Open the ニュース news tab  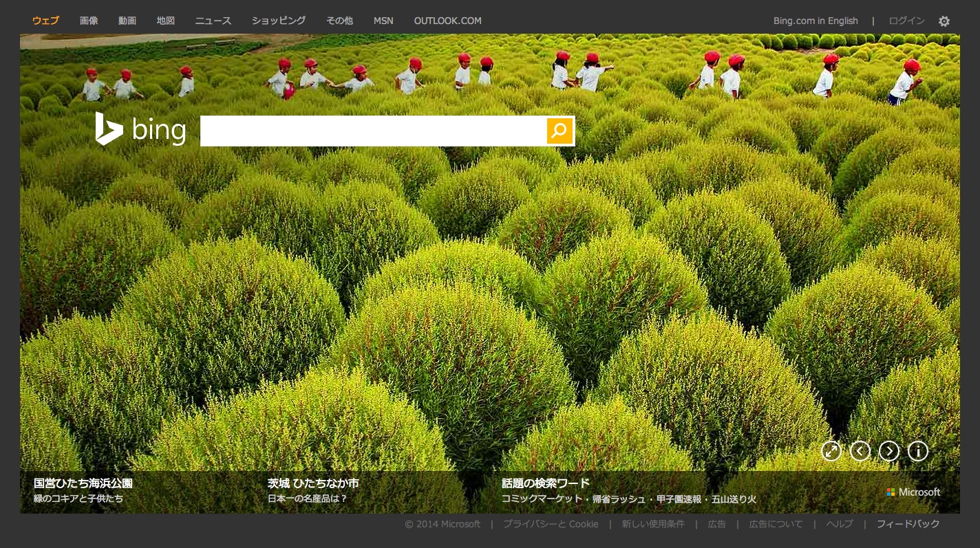click(213, 21)
